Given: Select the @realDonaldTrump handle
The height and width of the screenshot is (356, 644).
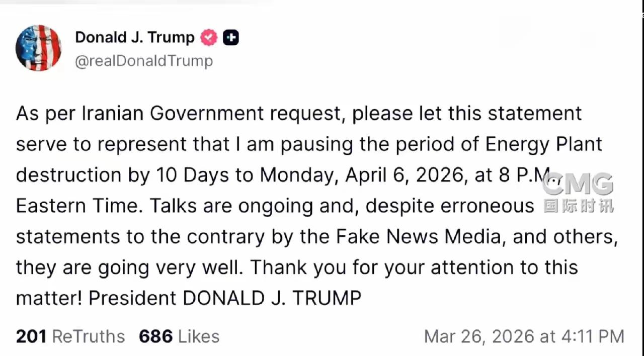Looking at the screenshot, I should 144,61.
